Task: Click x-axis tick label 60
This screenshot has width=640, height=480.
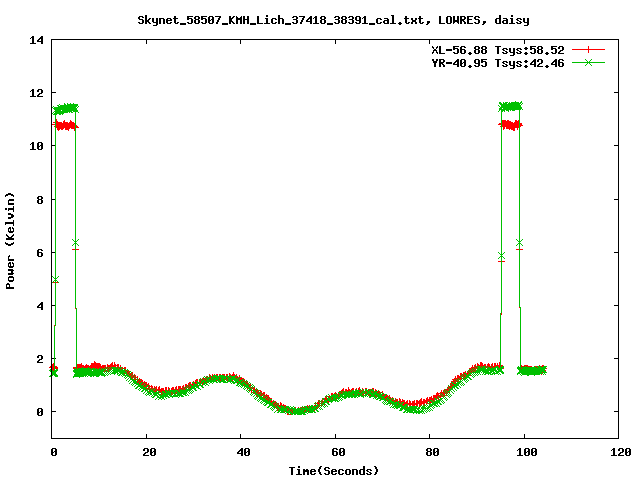Action: (338, 452)
